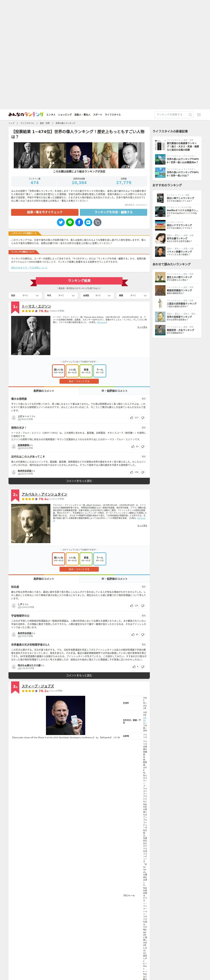Screen dimensions: 210x980
Task: Rate Edison うーん 40~1点
Action: (100, 371)
